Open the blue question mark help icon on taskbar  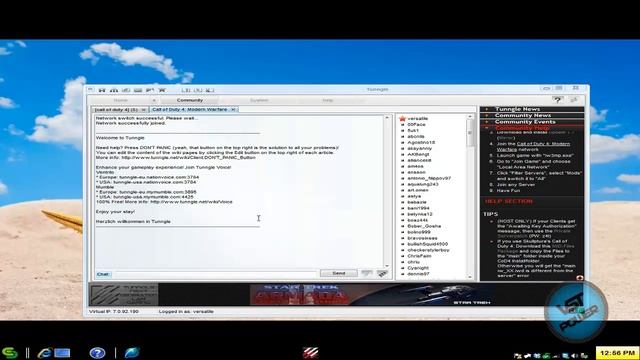click(97, 353)
